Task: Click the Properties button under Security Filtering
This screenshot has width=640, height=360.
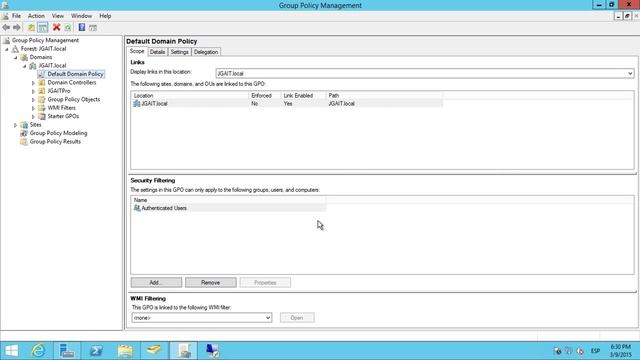Action: point(265,282)
